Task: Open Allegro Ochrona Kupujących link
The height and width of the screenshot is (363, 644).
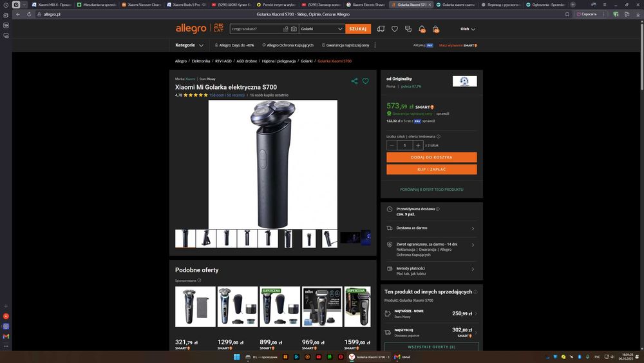Action: 287,45
